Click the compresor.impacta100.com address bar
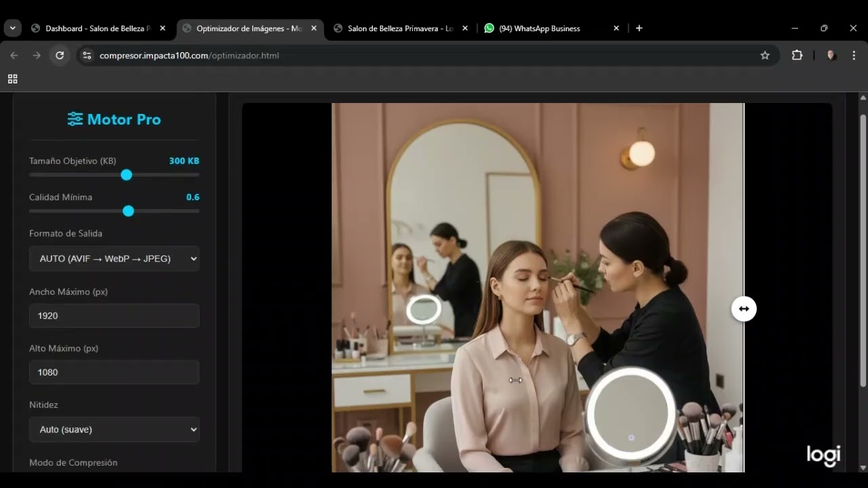This screenshot has width=868, height=488. (427, 56)
